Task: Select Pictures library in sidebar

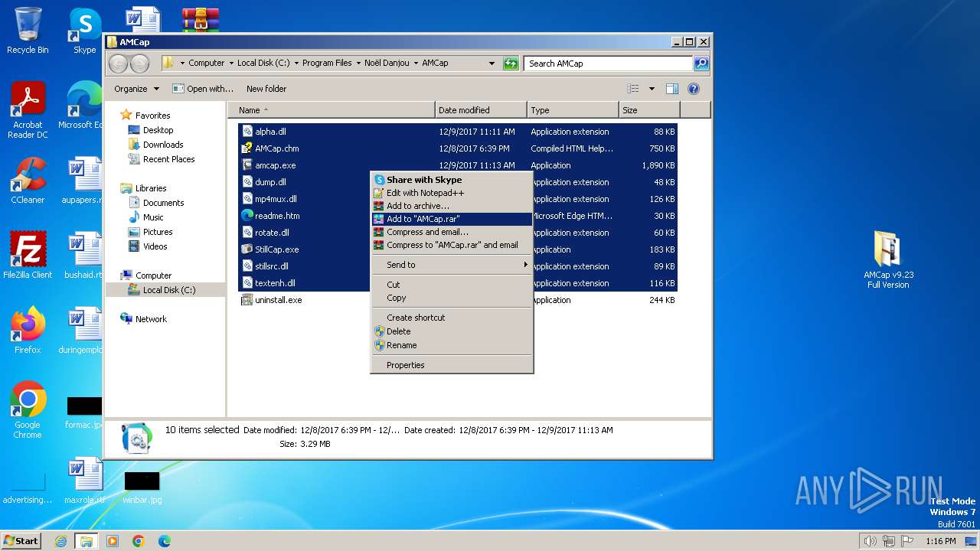Action: click(x=158, y=232)
